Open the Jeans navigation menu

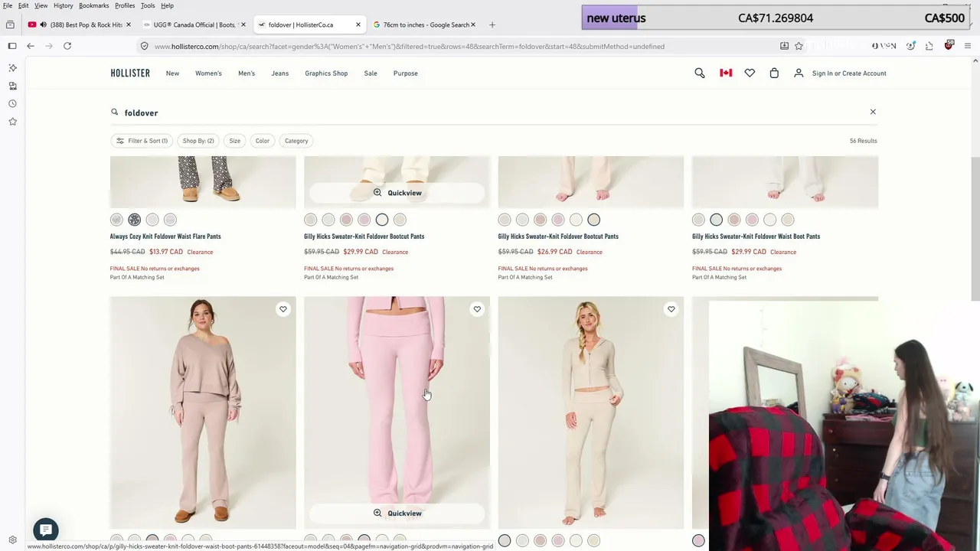(279, 73)
